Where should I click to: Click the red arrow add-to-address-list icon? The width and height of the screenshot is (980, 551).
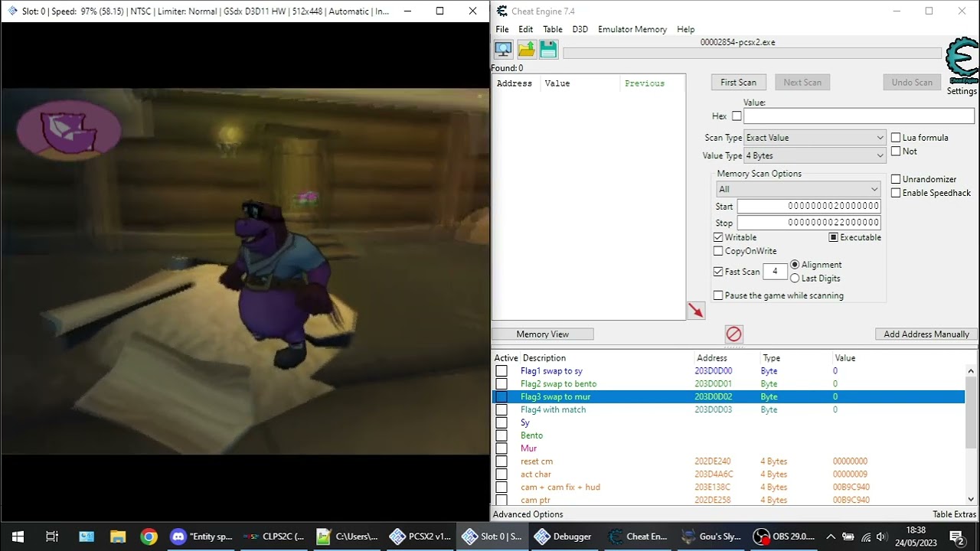tap(695, 310)
